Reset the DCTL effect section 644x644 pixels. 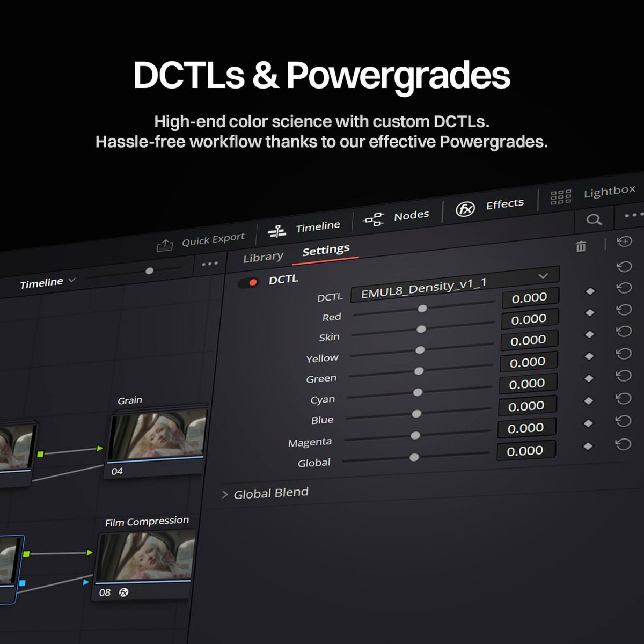click(x=624, y=266)
